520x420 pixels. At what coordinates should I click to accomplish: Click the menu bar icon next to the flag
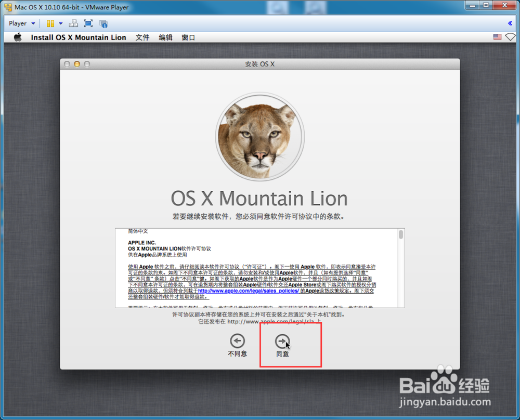(511, 37)
